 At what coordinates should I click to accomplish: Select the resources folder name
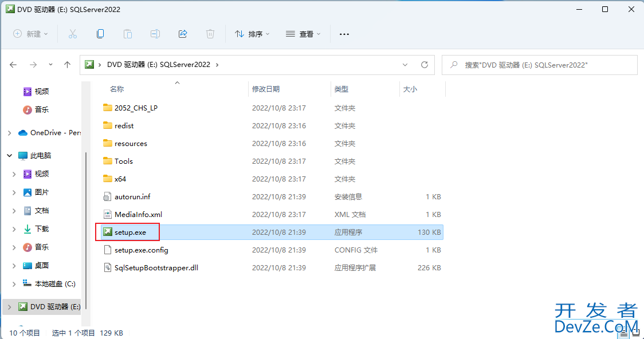pyautogui.click(x=131, y=143)
